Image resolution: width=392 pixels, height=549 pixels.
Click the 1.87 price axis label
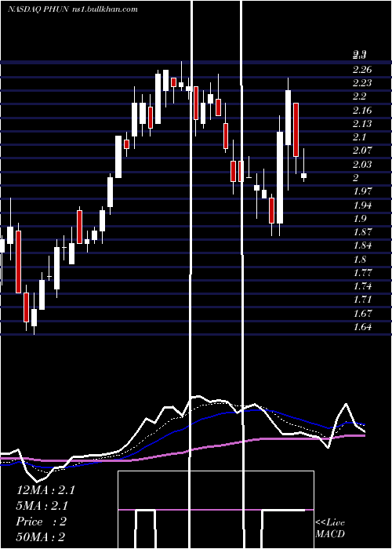click(362, 232)
